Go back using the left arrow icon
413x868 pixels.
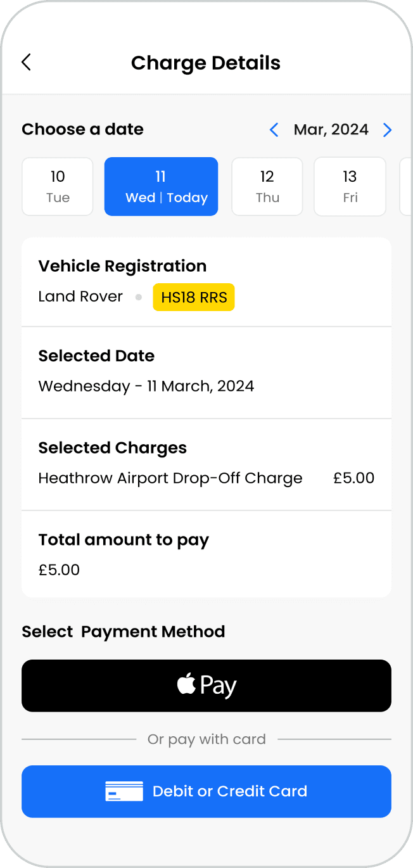pyautogui.click(x=26, y=62)
